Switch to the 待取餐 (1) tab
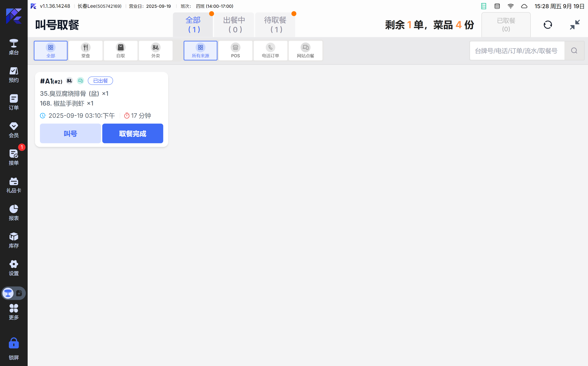 [x=275, y=25]
